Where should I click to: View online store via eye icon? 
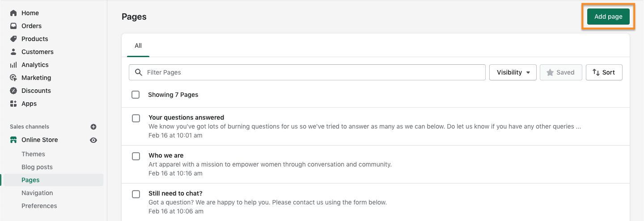point(93,140)
